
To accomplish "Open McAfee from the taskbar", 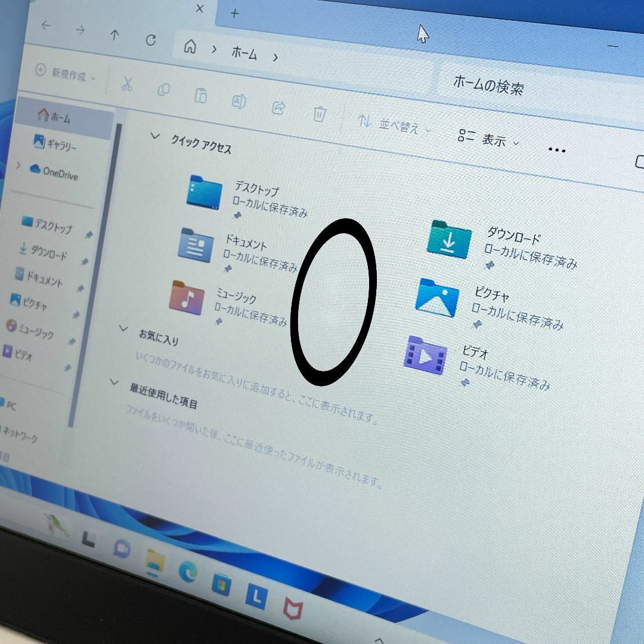I will (293, 608).
